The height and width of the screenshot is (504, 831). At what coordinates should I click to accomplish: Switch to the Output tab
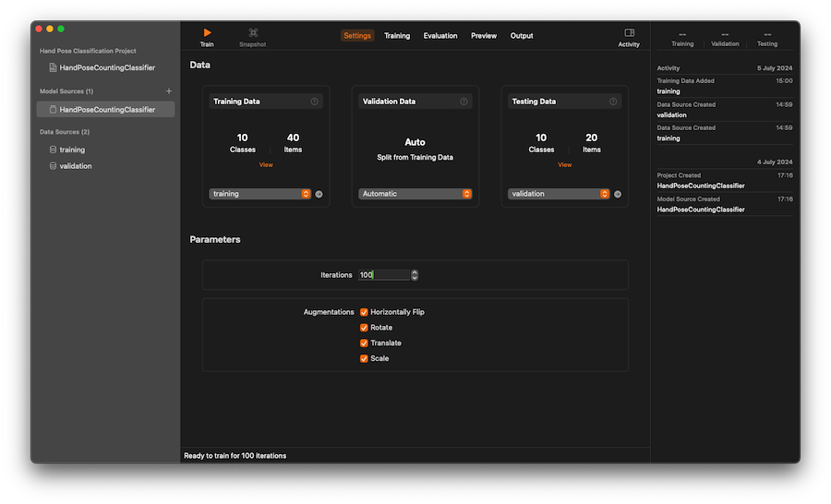pos(522,35)
